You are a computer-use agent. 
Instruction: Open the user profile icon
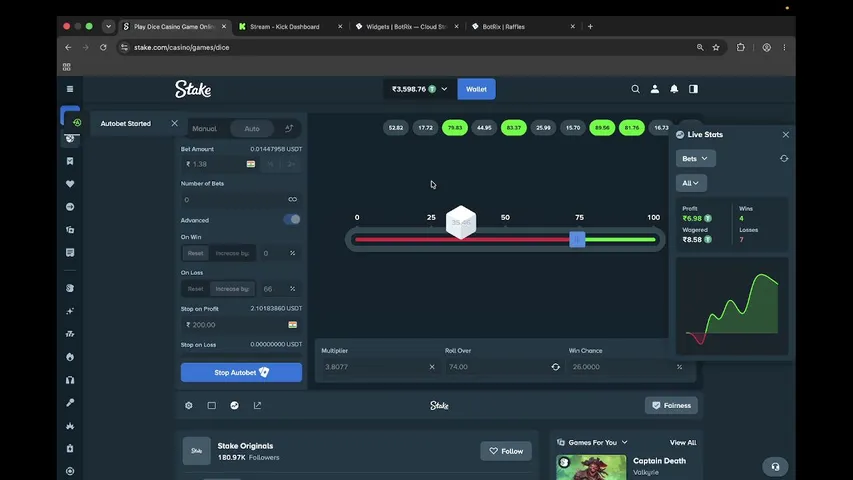tap(654, 89)
